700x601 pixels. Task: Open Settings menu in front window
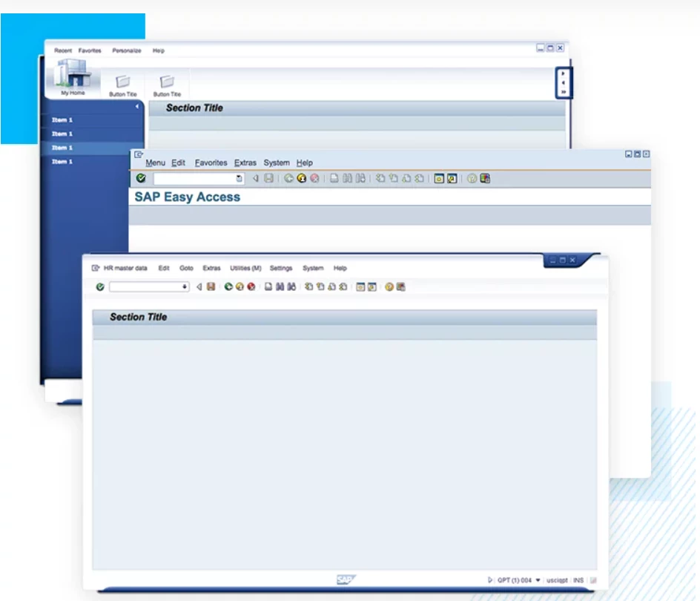click(x=281, y=268)
